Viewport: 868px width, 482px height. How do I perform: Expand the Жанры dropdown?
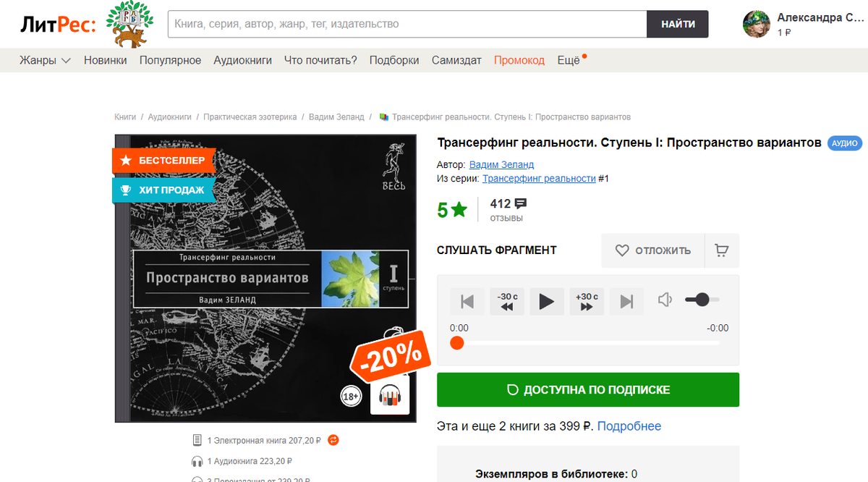45,60
